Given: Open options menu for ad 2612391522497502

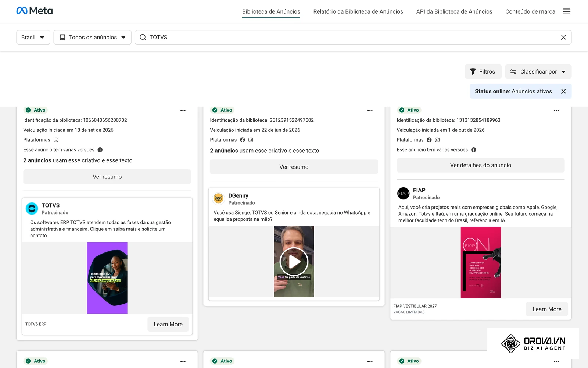Looking at the screenshot, I should click(x=370, y=110).
